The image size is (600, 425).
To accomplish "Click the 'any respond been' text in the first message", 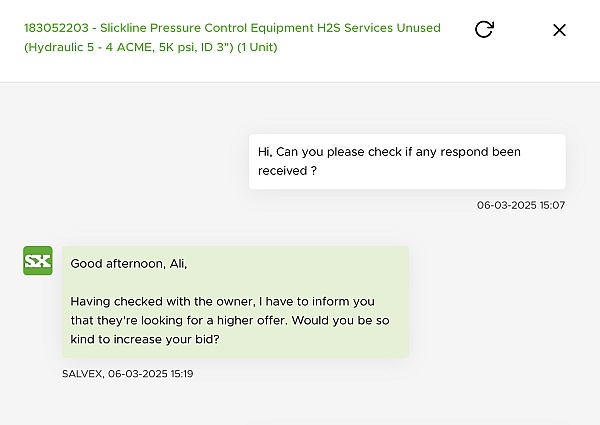I will (x=468, y=152).
